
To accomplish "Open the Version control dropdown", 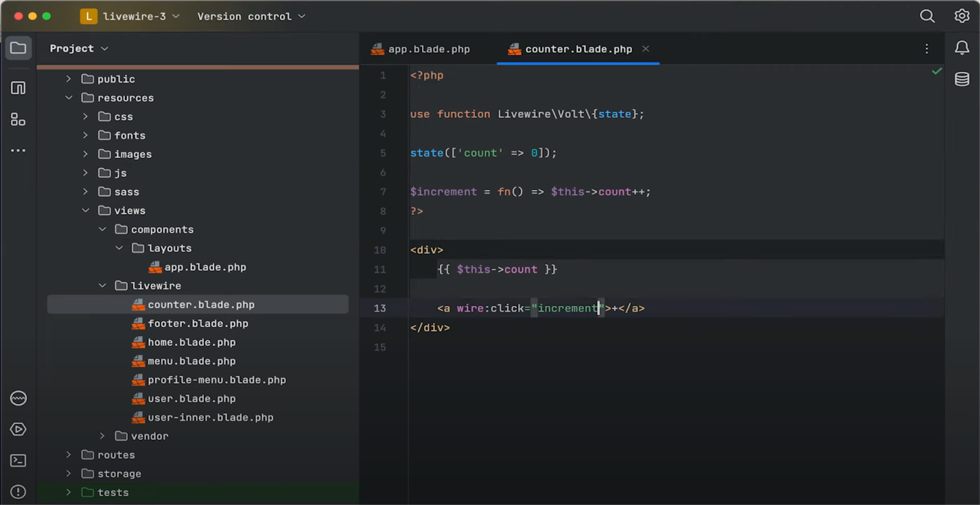I will pos(251,16).
